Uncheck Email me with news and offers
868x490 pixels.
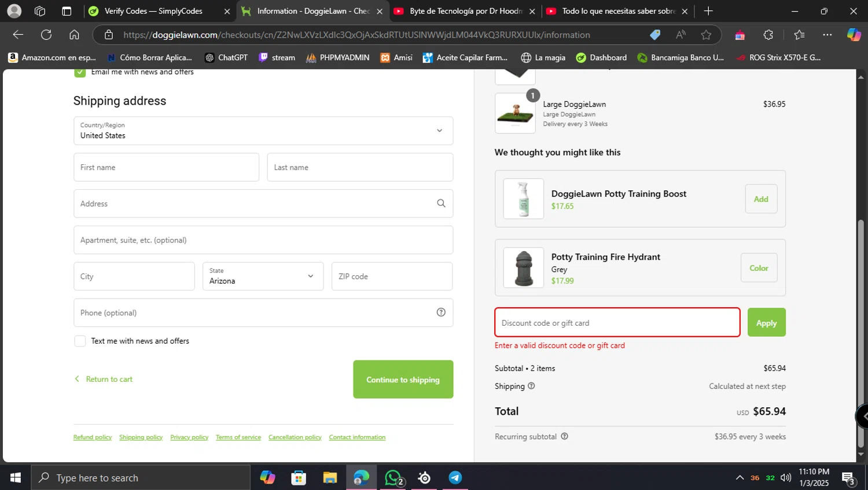tap(80, 72)
